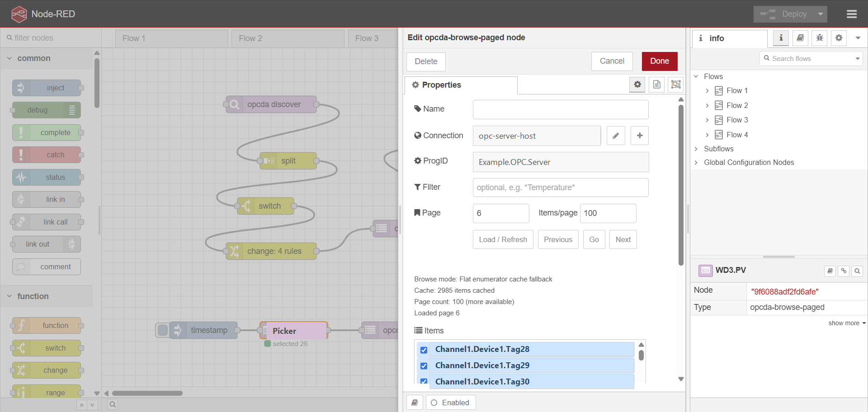
Task: Open the configuration nodes gear sidebar icon
Action: (839, 38)
